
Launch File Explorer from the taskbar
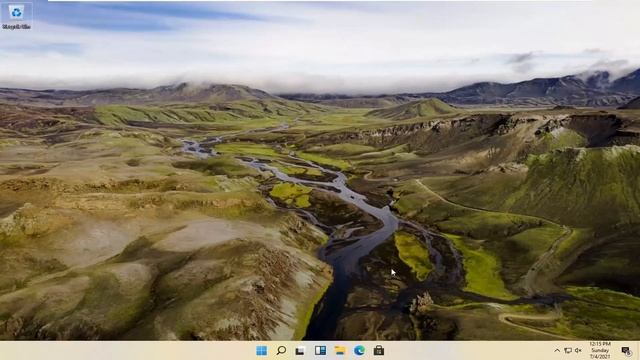[x=340, y=350]
